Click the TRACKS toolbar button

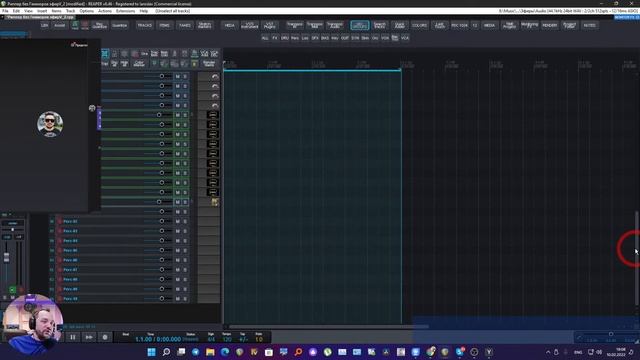(x=144, y=25)
